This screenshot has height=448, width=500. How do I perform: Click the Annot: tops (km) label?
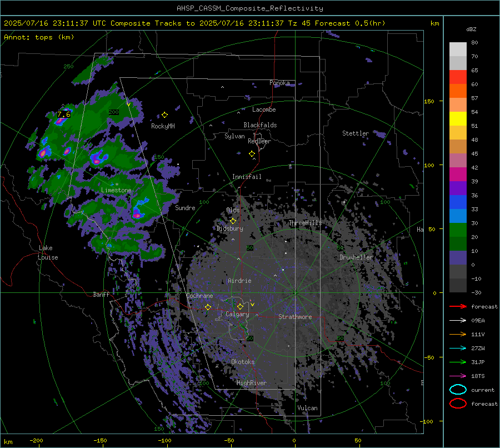coord(39,37)
